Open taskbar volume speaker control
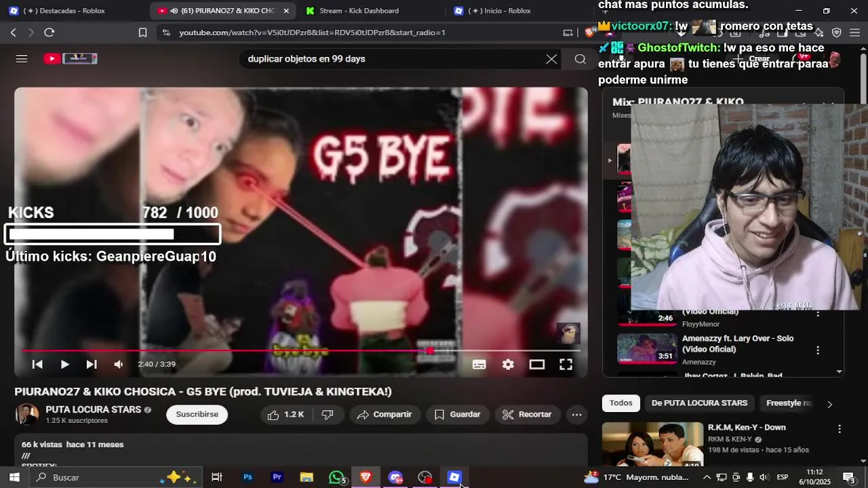Screen dimensions: 868x488 (764, 477)
